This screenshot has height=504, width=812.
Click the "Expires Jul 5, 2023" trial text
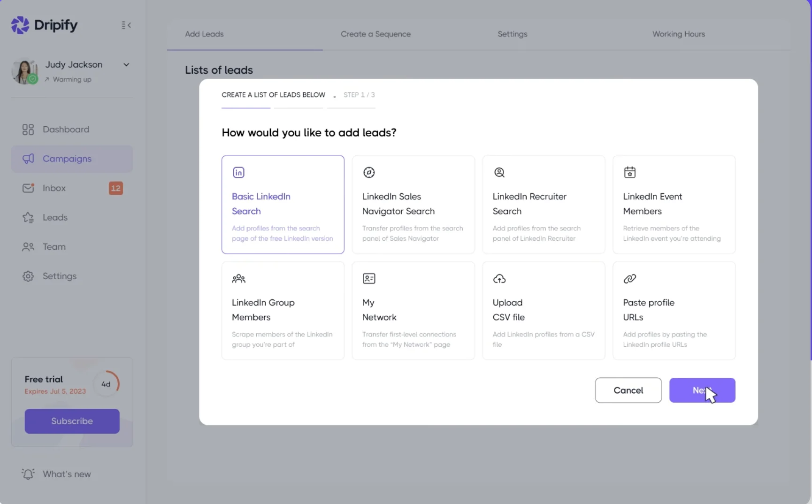pos(55,391)
